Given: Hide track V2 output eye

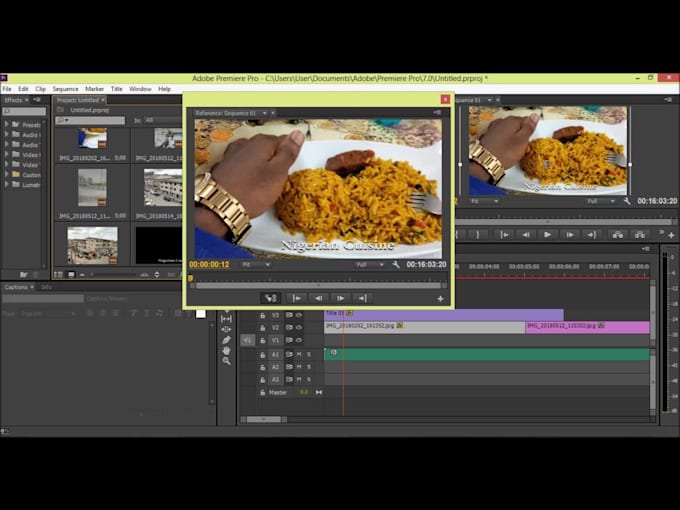Looking at the screenshot, I should [299, 327].
